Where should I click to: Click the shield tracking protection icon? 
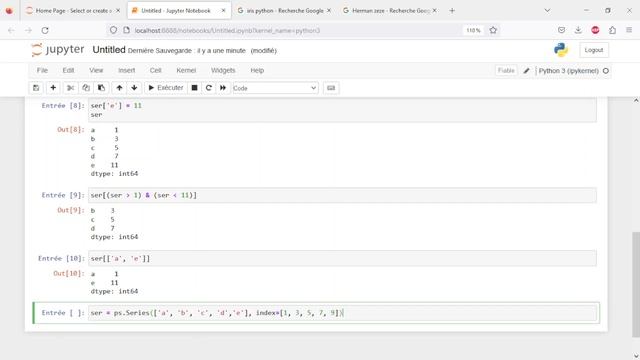pyautogui.click(x=113, y=30)
